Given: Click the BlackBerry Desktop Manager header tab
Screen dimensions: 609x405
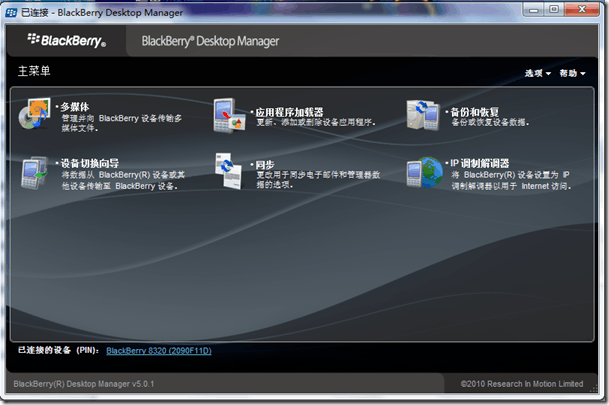Looking at the screenshot, I should 210,41.
